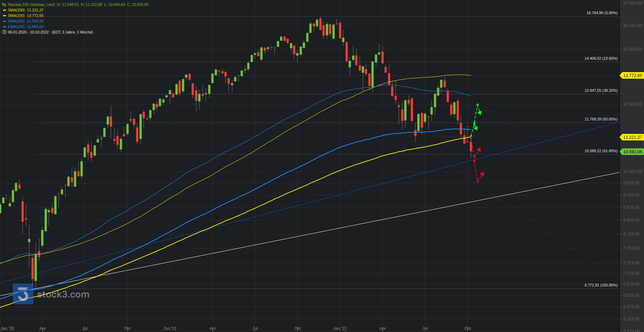Click the EMA(100) blue color marker
Viewport: 644px width, 332px height.
[4, 27]
